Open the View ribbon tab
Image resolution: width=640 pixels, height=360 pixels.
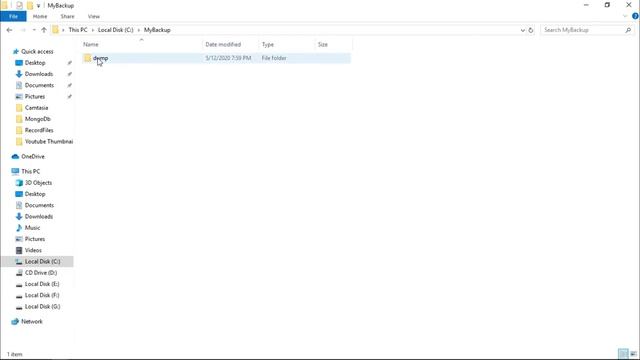[x=93, y=16]
